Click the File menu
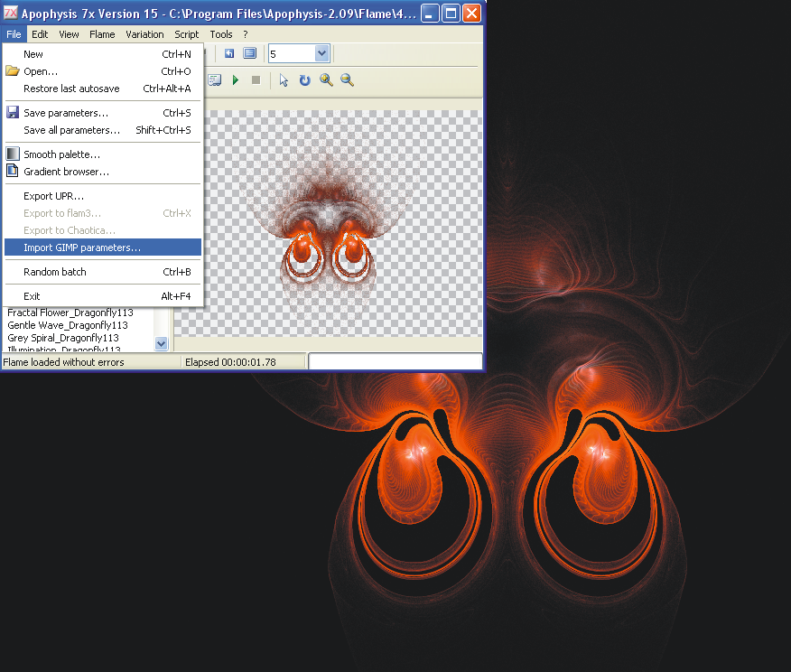This screenshot has width=791, height=672. (14, 34)
